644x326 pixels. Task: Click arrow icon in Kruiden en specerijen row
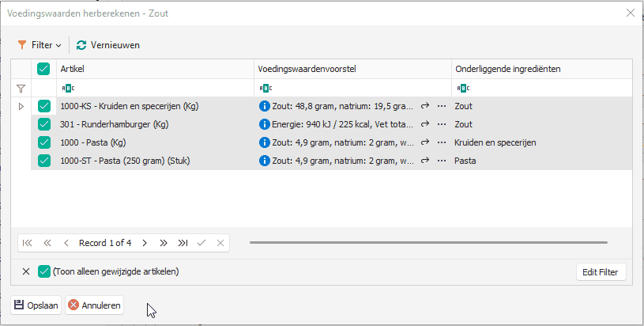pyautogui.click(x=424, y=105)
